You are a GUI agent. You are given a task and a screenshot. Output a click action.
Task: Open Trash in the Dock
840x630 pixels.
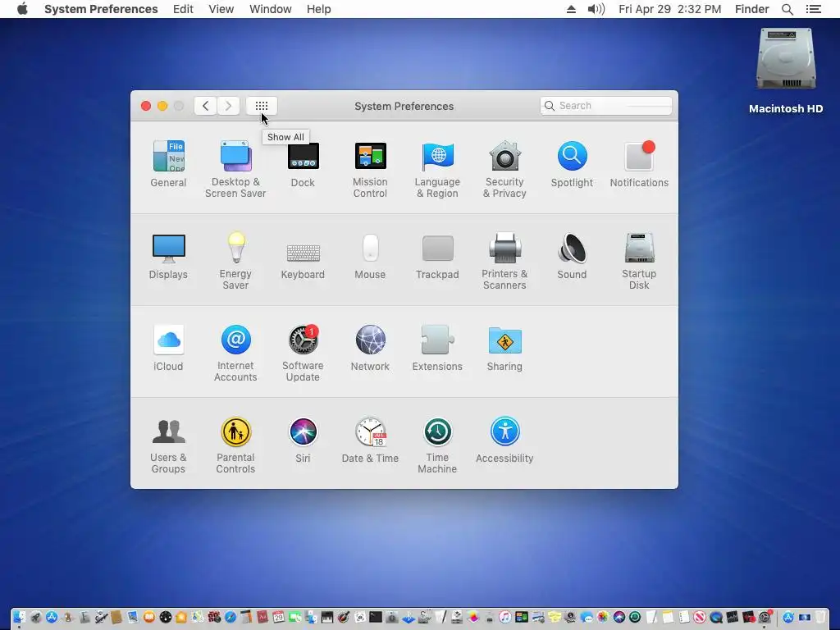[820, 618]
